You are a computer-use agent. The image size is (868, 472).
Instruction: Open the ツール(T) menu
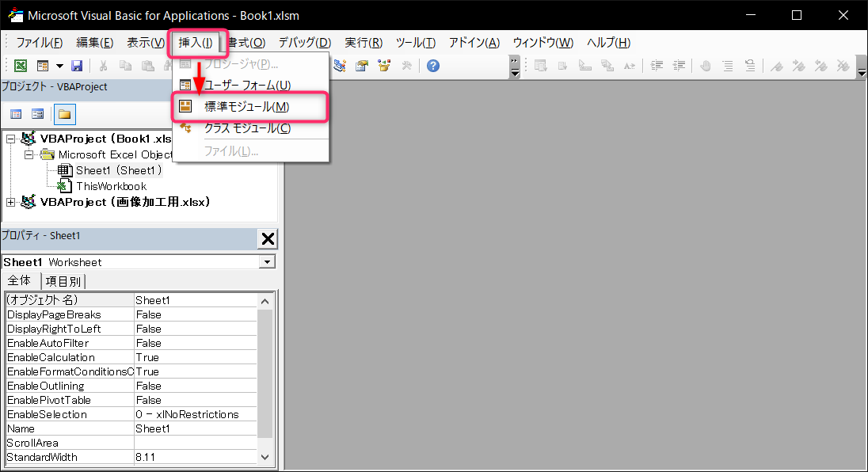[x=416, y=43]
